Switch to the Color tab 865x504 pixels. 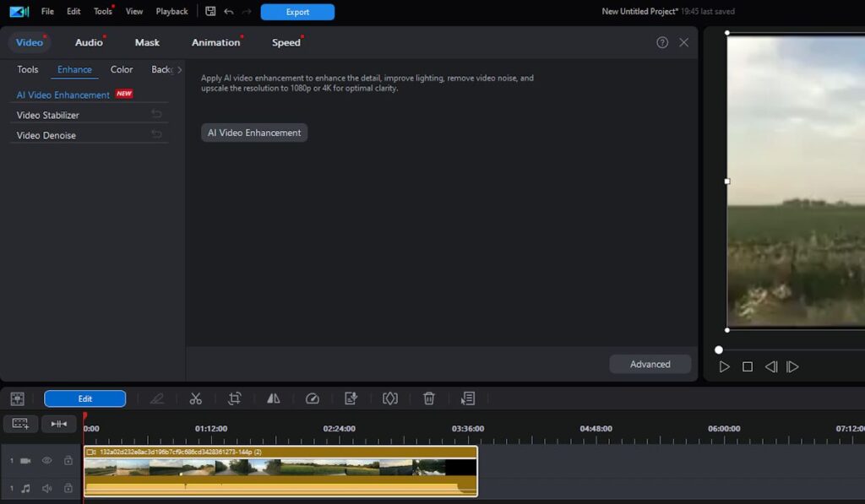122,70
